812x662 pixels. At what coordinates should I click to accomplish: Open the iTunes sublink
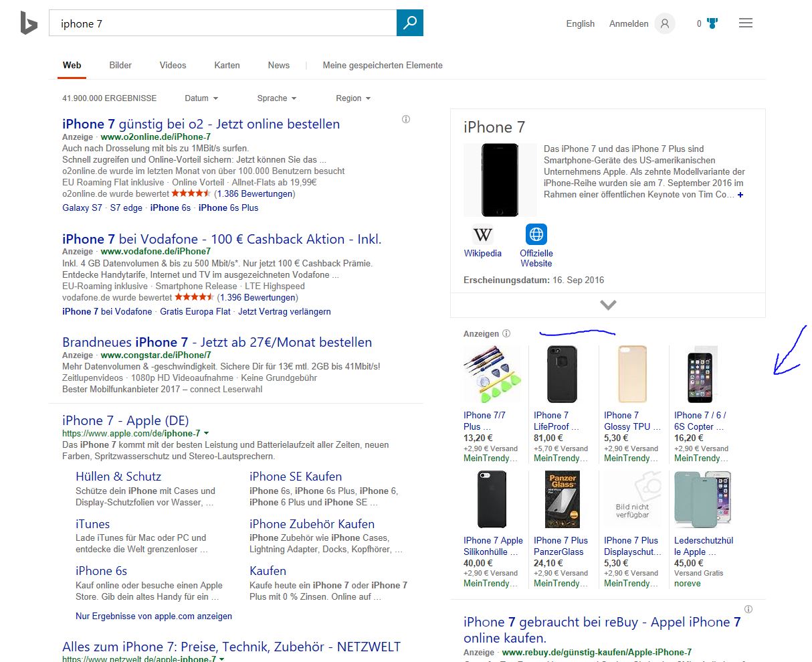[92, 524]
